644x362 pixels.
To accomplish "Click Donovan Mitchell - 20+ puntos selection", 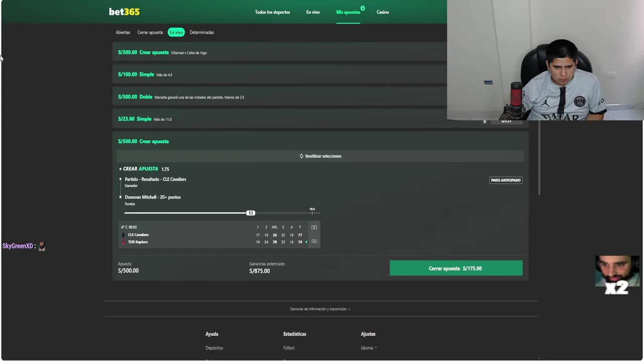I will [152, 197].
